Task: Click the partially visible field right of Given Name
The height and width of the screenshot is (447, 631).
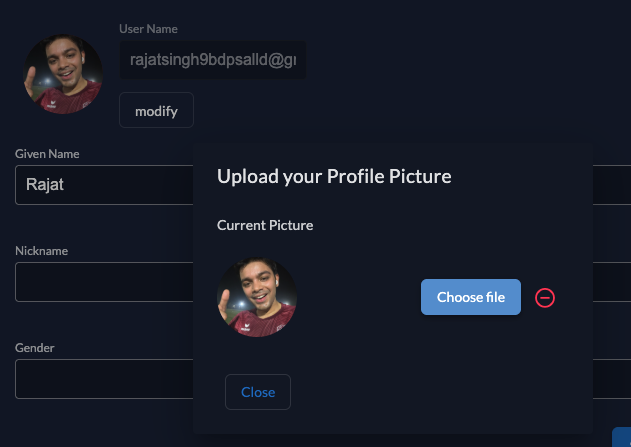Action: click(x=611, y=185)
